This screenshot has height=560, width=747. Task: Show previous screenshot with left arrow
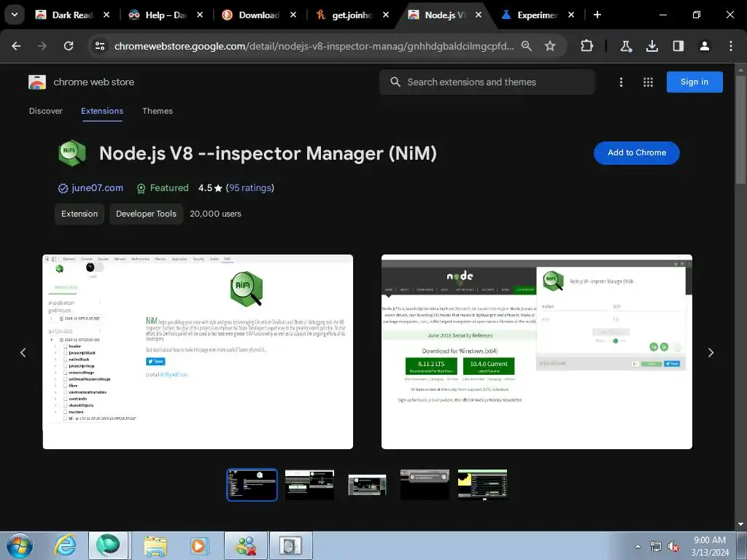click(23, 352)
